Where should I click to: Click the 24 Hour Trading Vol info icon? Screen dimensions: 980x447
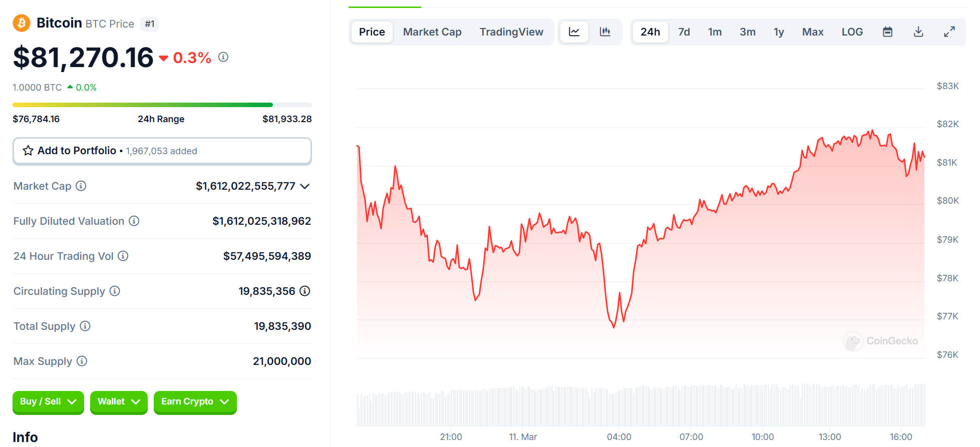coord(123,256)
